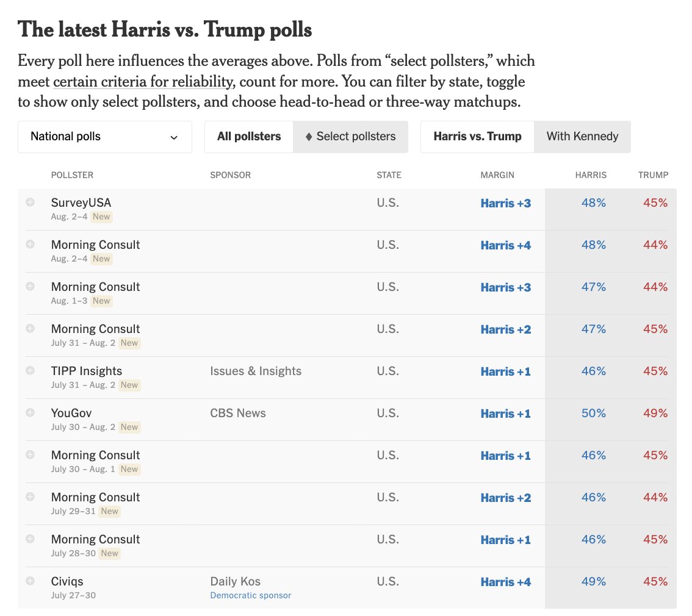Click the TRUMP column header
Viewport: 692px width, 616px height.
[x=653, y=175]
